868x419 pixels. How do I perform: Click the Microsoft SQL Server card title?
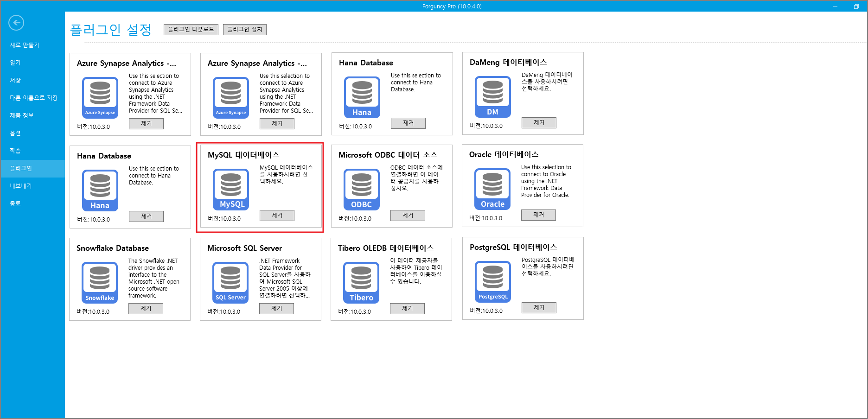pyautogui.click(x=244, y=248)
